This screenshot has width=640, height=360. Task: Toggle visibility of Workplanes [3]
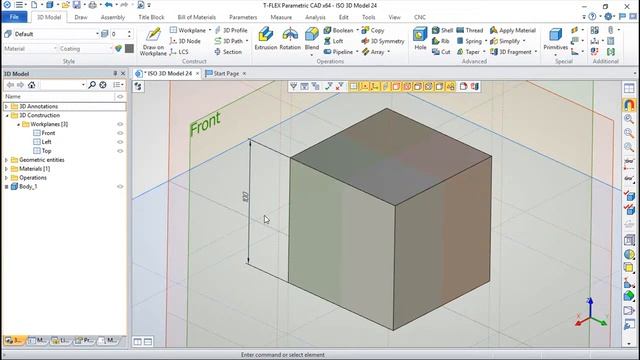pyautogui.click(x=120, y=124)
